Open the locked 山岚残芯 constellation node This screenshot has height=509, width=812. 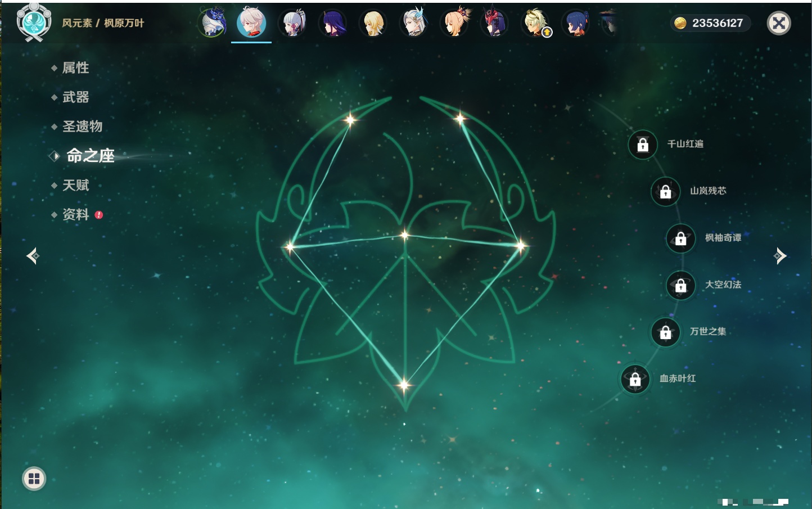point(666,191)
